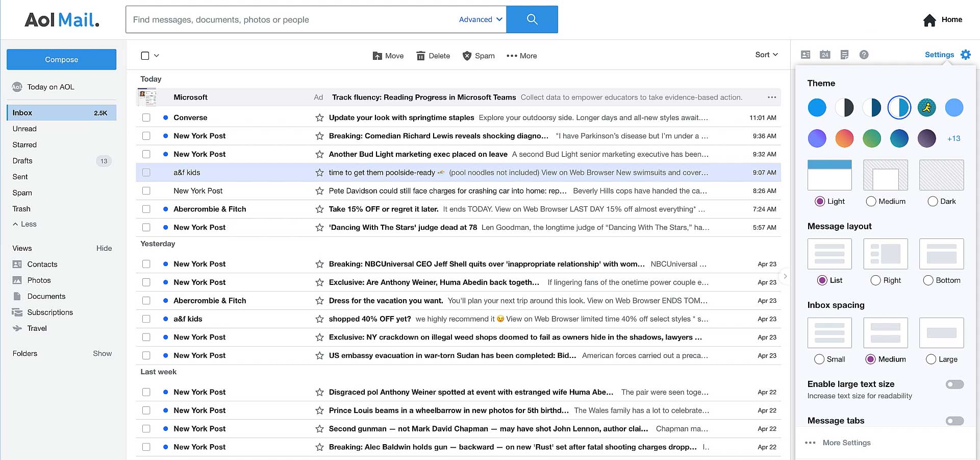Collapse folders with Less
The height and width of the screenshot is (460, 980).
pyautogui.click(x=24, y=224)
